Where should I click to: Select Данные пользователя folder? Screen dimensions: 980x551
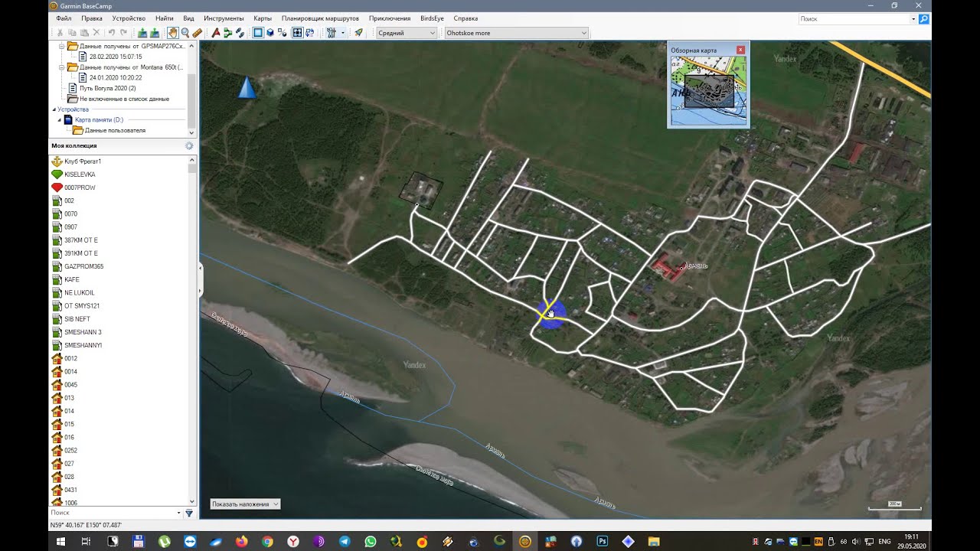pos(109,130)
